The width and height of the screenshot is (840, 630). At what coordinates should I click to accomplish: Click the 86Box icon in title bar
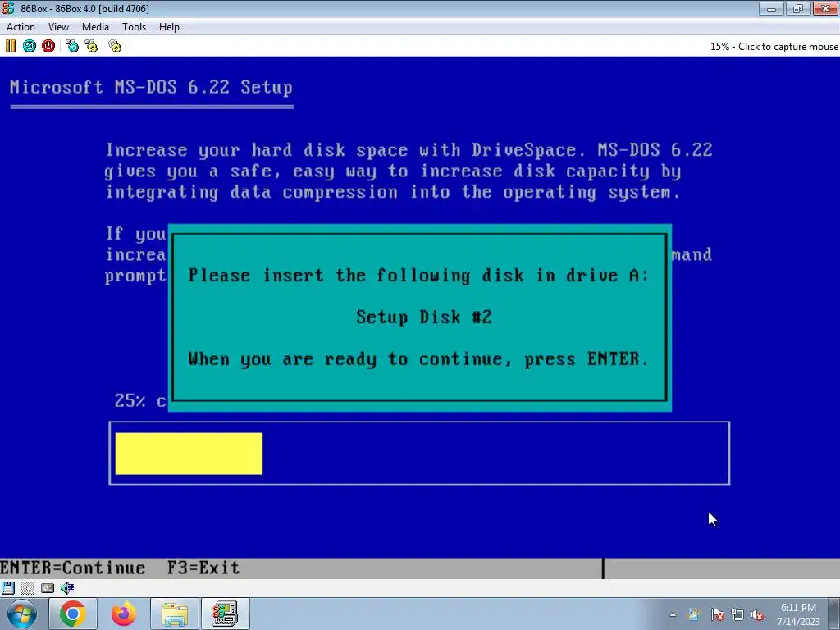coord(8,8)
